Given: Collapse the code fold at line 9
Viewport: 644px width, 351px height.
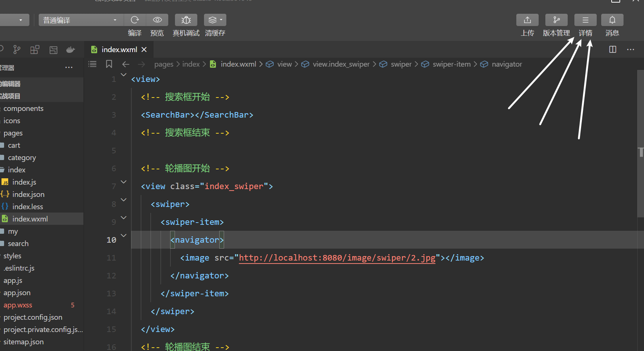Looking at the screenshot, I should point(124,218).
